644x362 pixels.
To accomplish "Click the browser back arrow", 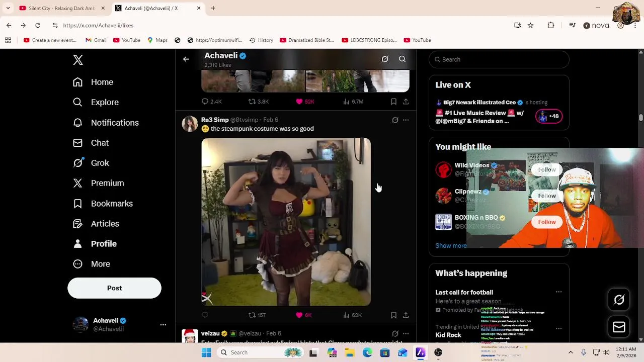I will pos(9,25).
